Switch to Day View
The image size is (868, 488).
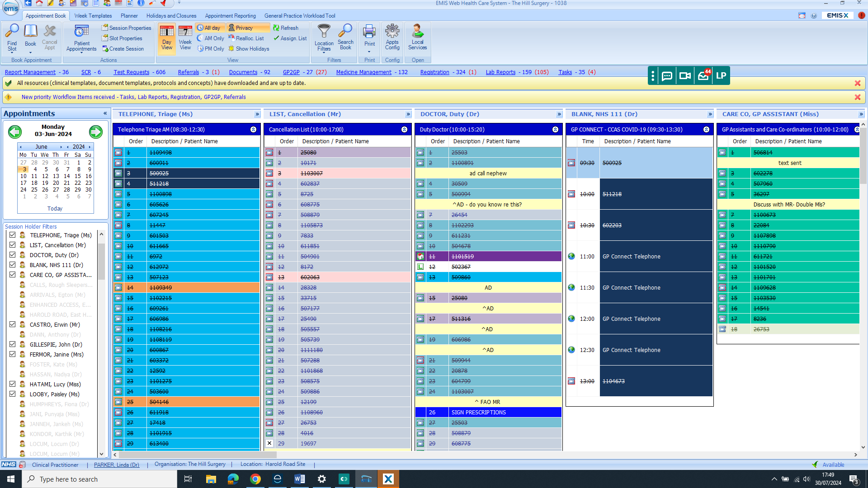167,38
